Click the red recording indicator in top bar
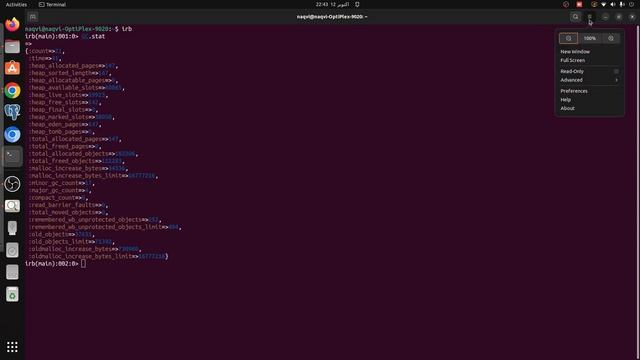This screenshot has height=360, width=640. pos(579,4)
